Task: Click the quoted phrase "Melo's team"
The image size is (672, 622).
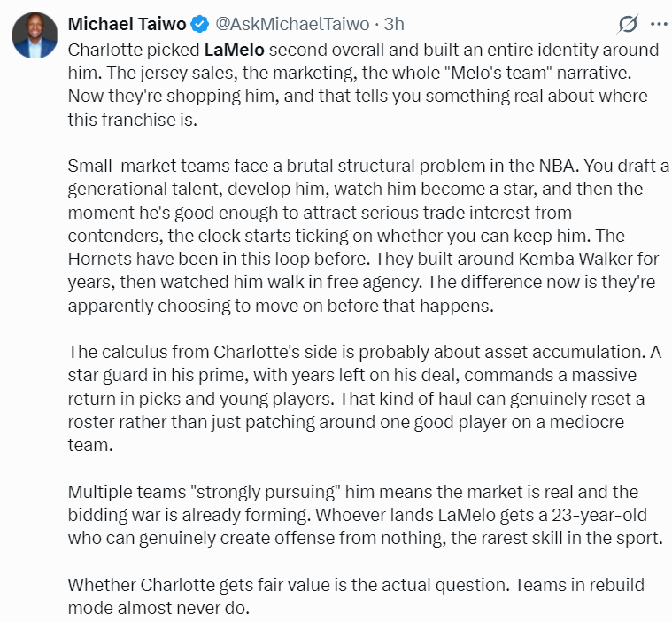Action: coord(498,73)
